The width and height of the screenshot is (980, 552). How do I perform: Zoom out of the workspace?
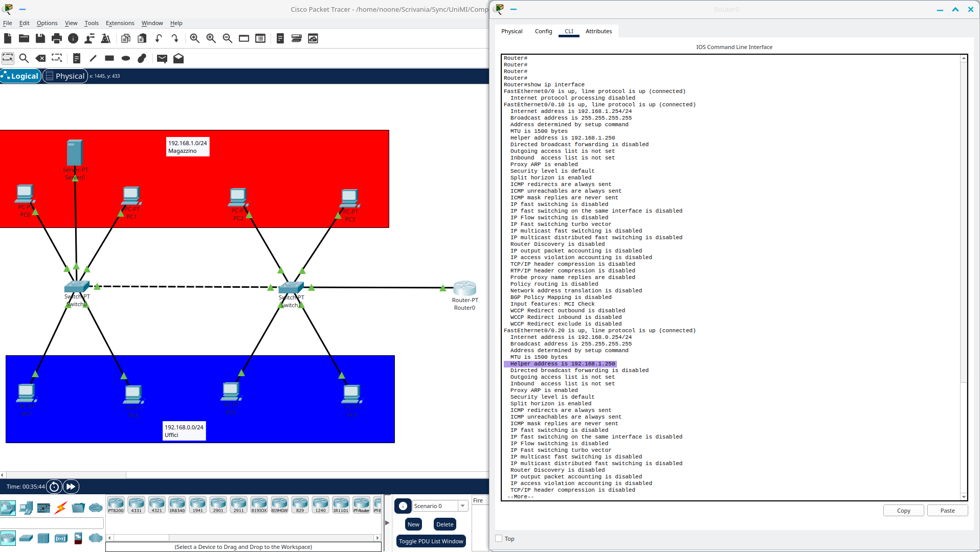(x=228, y=38)
